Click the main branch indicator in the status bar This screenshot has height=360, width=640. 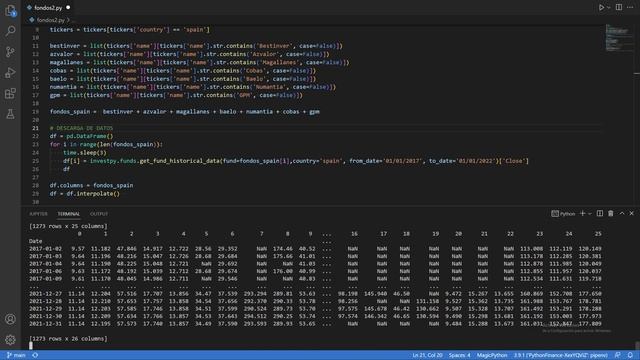click(16, 355)
